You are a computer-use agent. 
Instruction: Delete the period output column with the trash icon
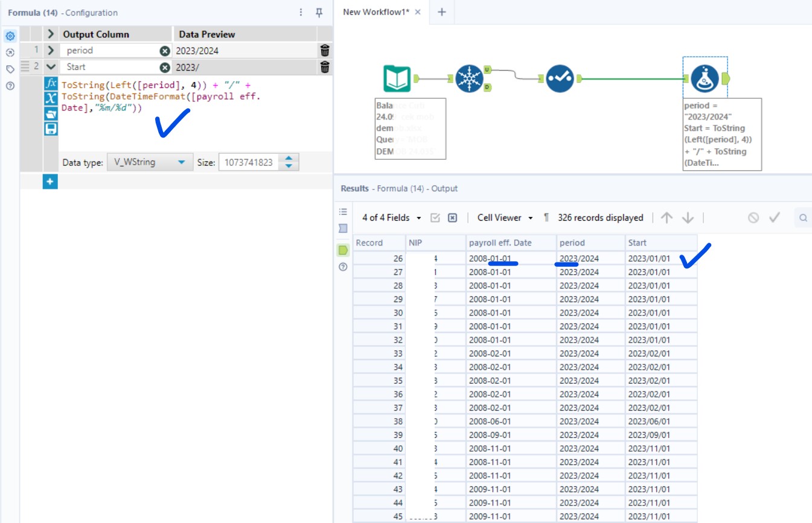coord(324,51)
